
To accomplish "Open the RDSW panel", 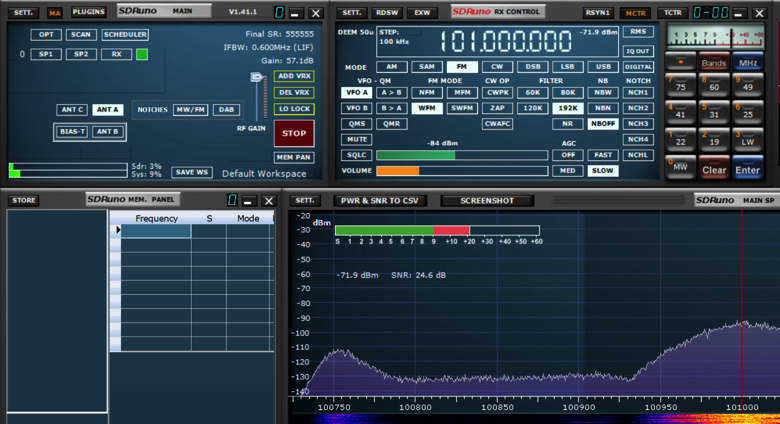I will (387, 12).
